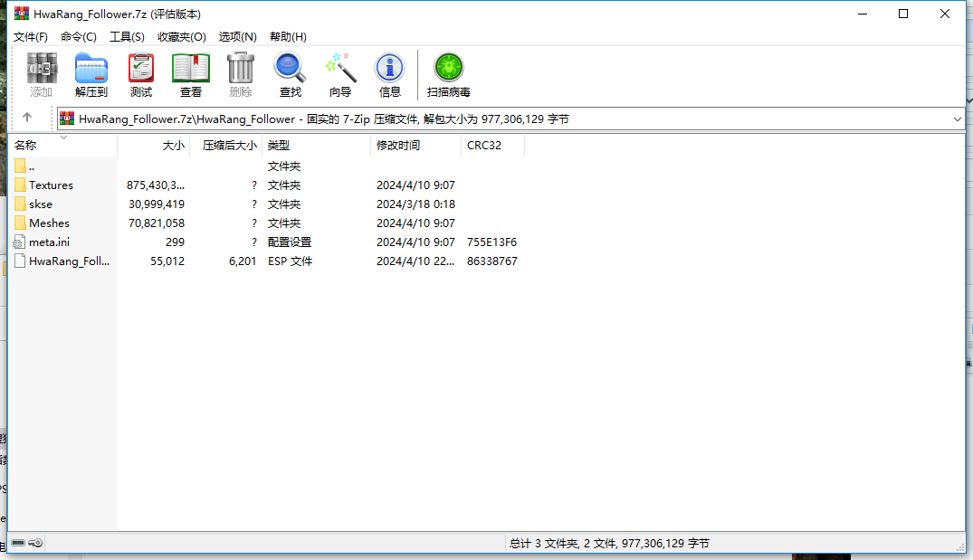
Task: Select the meta.ini file name
Action: pos(49,242)
